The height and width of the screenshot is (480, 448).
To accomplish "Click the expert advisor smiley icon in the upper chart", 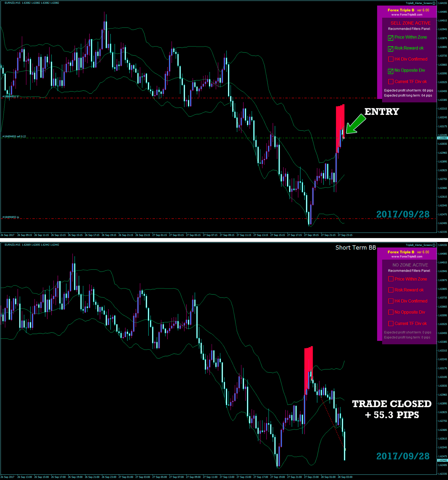I will pos(434,3).
